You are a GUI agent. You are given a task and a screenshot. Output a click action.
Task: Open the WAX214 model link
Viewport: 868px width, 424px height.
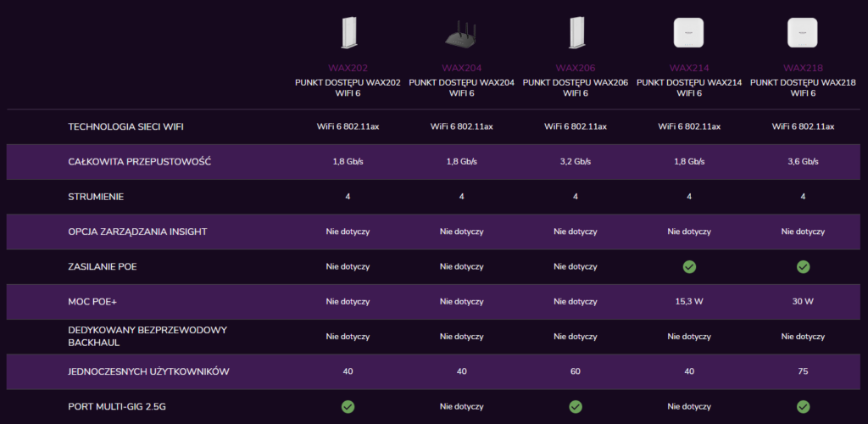tap(688, 68)
